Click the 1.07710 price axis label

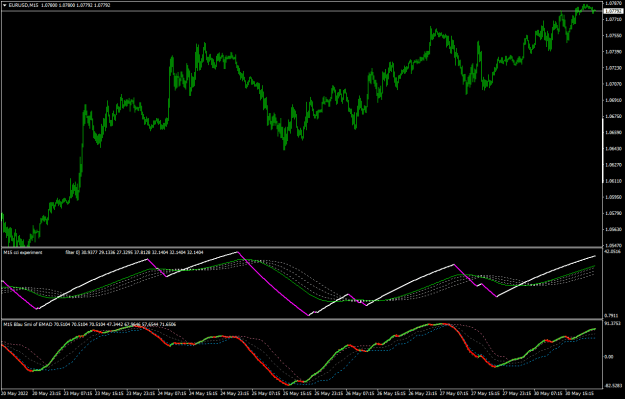[614, 19]
